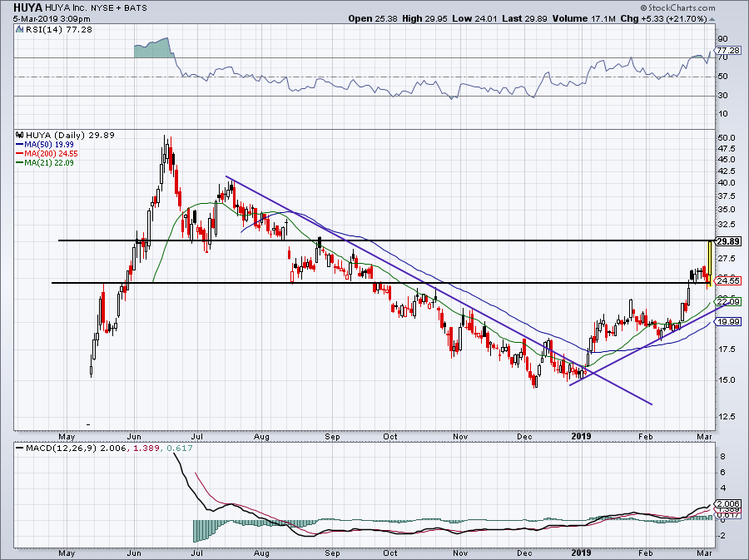This screenshot has width=749, height=560.
Task: Click the 8 level label on the MACD axis
Action: [x=722, y=457]
